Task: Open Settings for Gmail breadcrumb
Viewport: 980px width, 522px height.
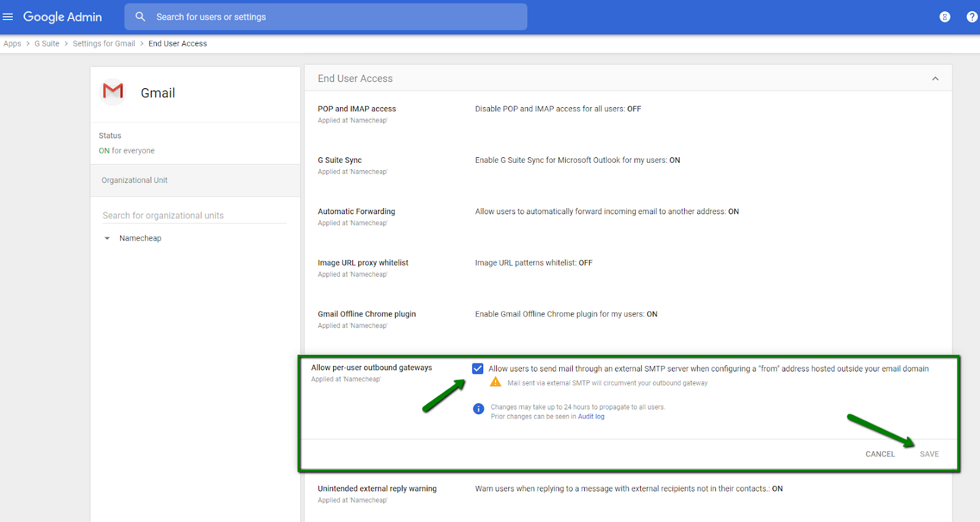Action: point(104,43)
